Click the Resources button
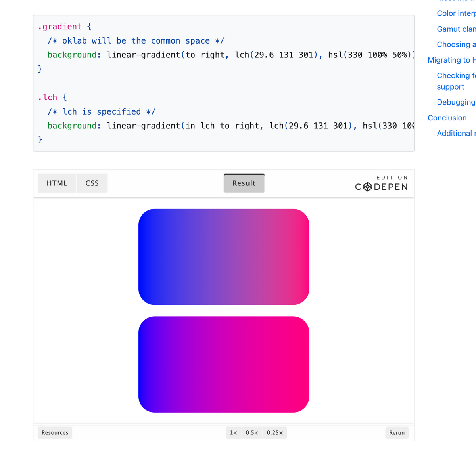 (55, 433)
